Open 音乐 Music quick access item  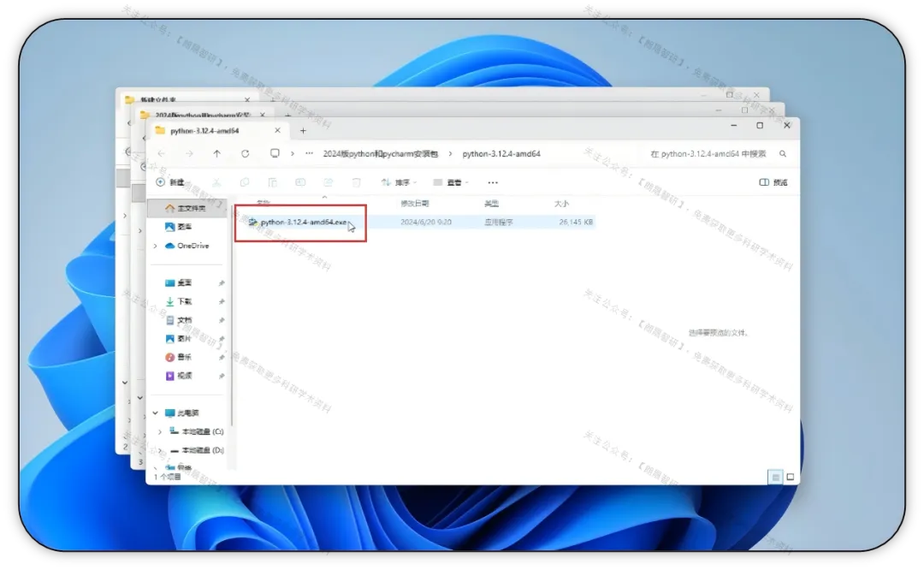coord(179,357)
